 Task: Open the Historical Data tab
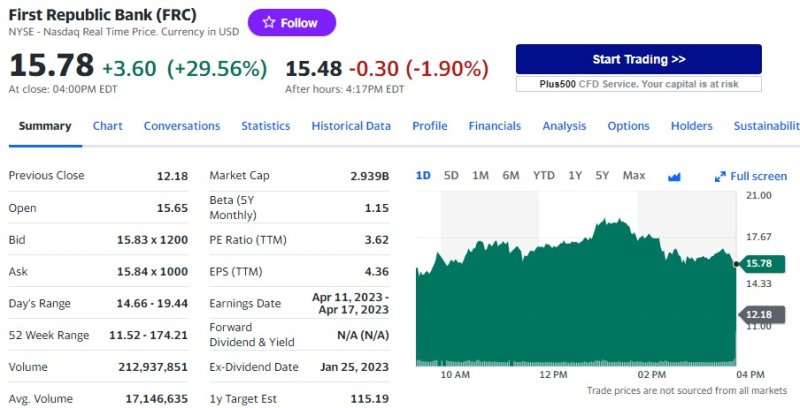pyautogui.click(x=351, y=126)
